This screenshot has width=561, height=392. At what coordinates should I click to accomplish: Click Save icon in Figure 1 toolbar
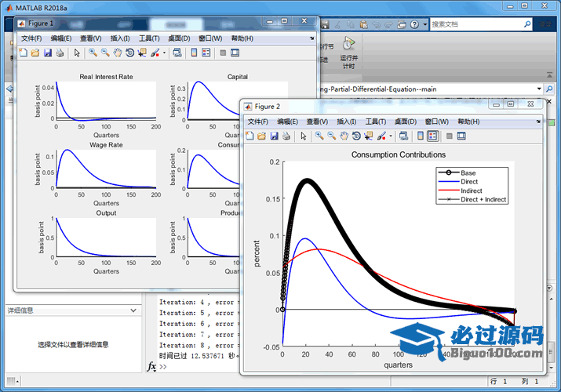pos(48,53)
